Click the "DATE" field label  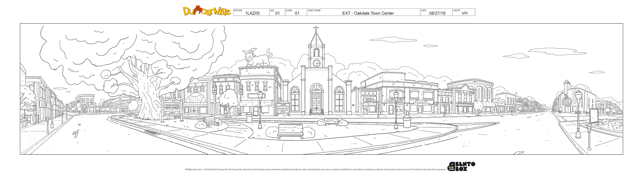pyautogui.click(x=423, y=11)
